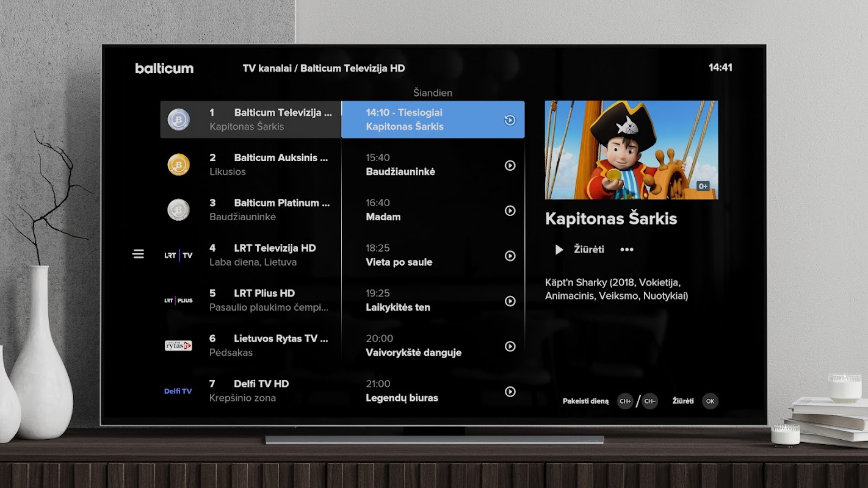Screen dimensions: 868x488
Task: Click the Kapitonas Šarkis program title heading
Action: 611,219
